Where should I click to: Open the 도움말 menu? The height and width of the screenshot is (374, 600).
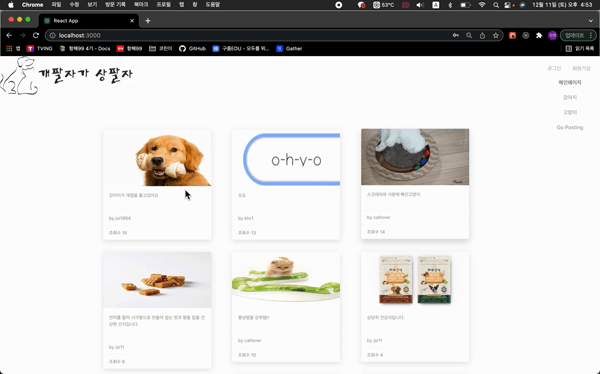click(213, 5)
